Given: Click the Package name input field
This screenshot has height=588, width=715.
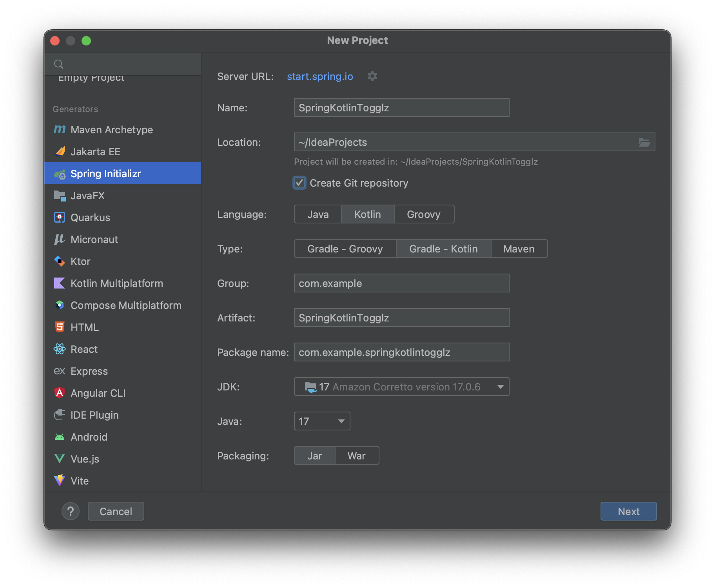Looking at the screenshot, I should [x=402, y=352].
